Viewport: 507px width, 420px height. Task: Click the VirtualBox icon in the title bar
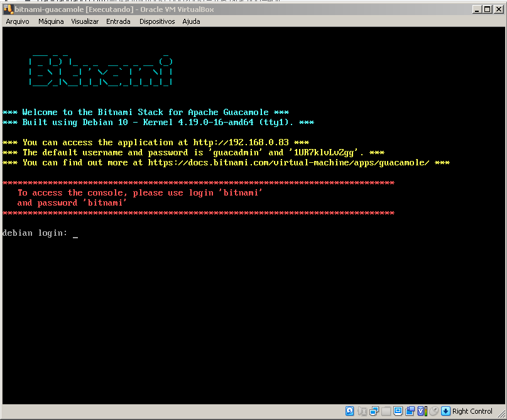coord(8,9)
